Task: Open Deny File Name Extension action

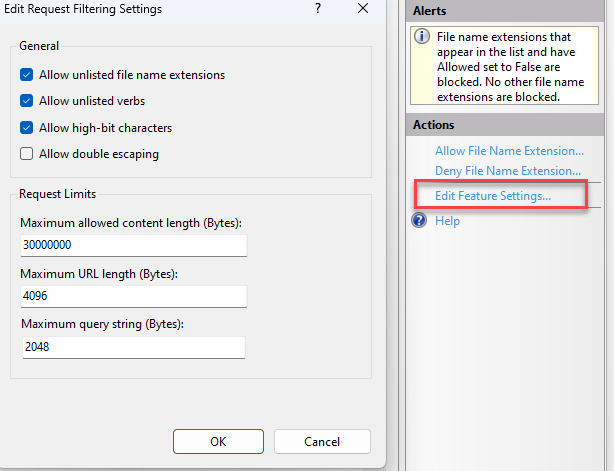Action: [508, 171]
